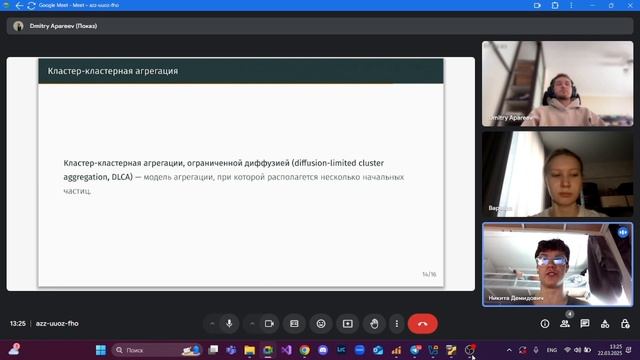Open the camera indicator in title bar
Image resolution: width=640 pixels, height=360 pixels.
pyautogui.click(x=537, y=5)
